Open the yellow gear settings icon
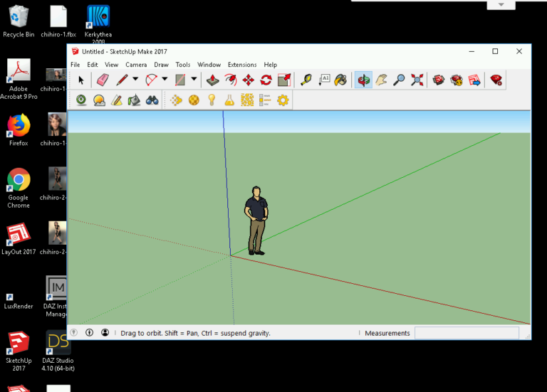The height and width of the screenshot is (392, 547). pos(283,100)
